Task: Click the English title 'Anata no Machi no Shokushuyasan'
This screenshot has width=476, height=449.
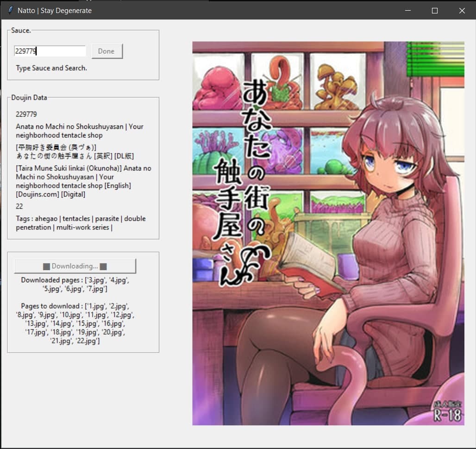Action: coord(80,131)
